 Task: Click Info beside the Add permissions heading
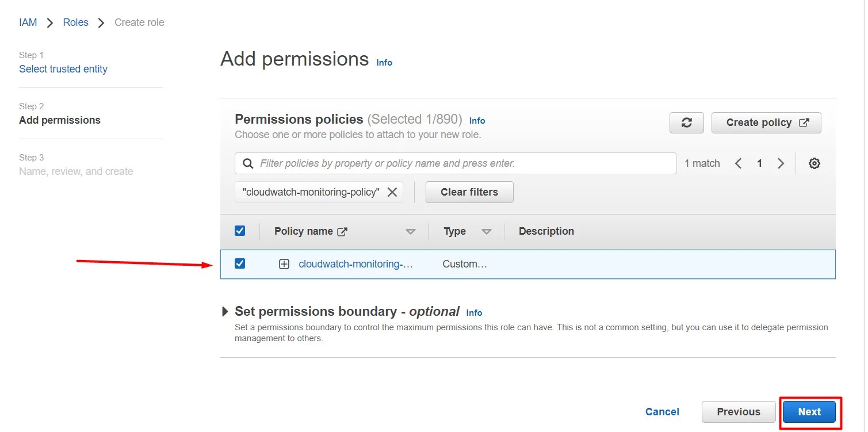coord(384,62)
